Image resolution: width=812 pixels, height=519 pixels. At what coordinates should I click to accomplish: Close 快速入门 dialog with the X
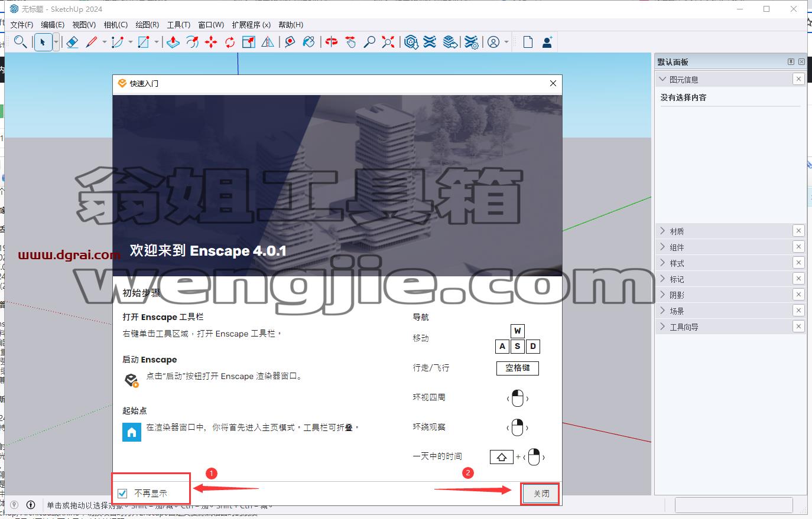[x=553, y=83]
